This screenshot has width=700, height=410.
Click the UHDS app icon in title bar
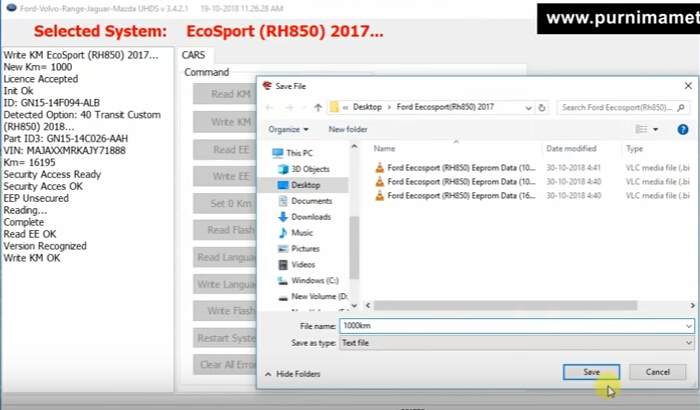[x=11, y=8]
